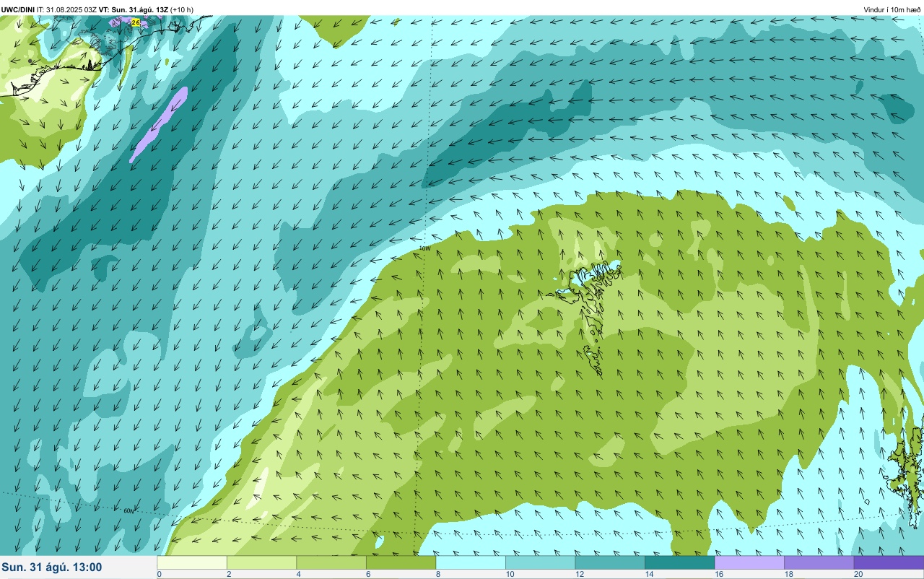Click the 'UWC/DINI' model name text

click(18, 9)
